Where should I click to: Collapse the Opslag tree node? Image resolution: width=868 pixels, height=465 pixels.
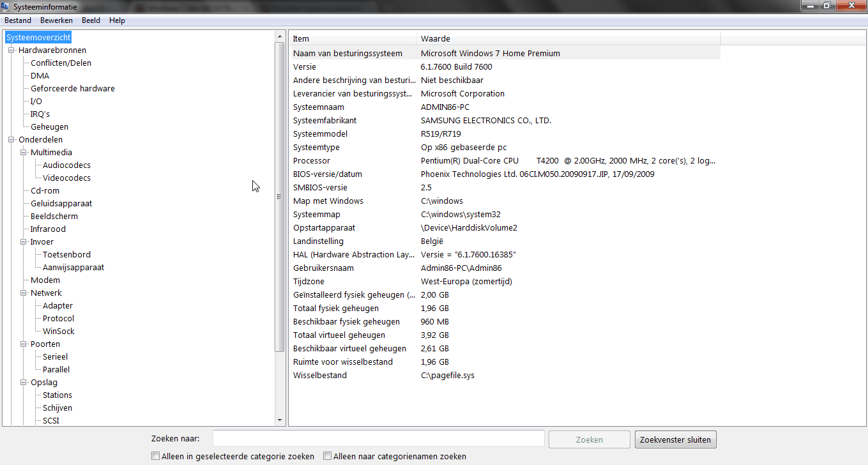tap(24, 383)
